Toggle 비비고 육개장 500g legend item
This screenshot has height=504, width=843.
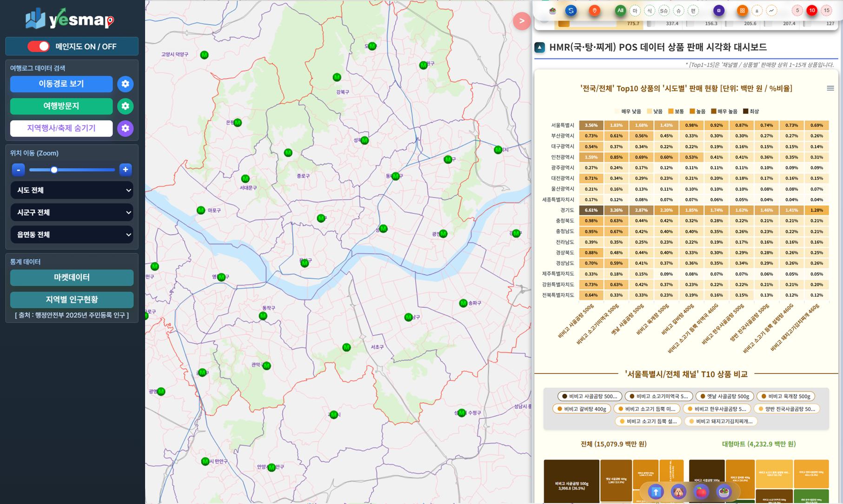(786, 396)
